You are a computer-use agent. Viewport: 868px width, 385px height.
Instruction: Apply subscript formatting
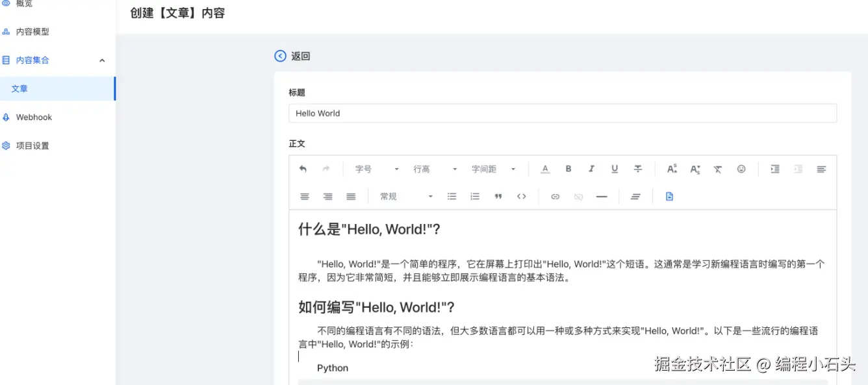(695, 169)
